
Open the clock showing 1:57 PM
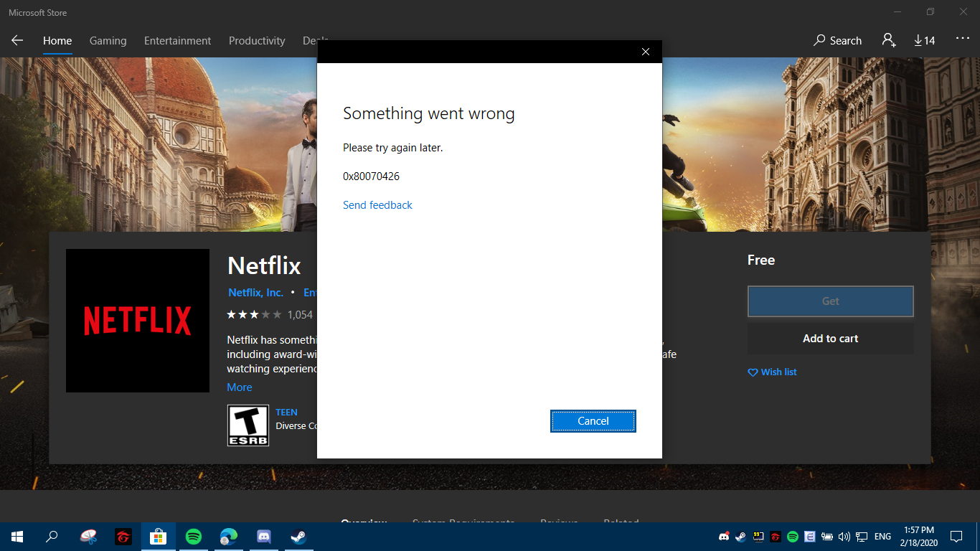(919, 536)
